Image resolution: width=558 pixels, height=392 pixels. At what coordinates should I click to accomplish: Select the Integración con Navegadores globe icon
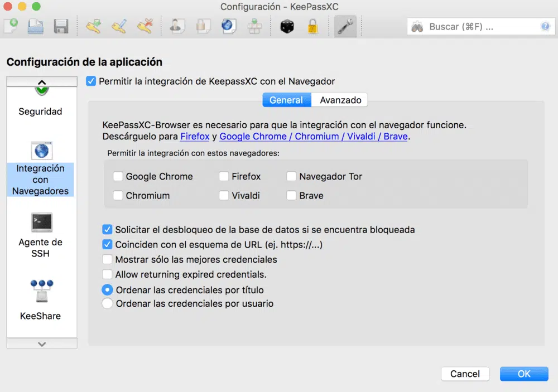pyautogui.click(x=42, y=151)
